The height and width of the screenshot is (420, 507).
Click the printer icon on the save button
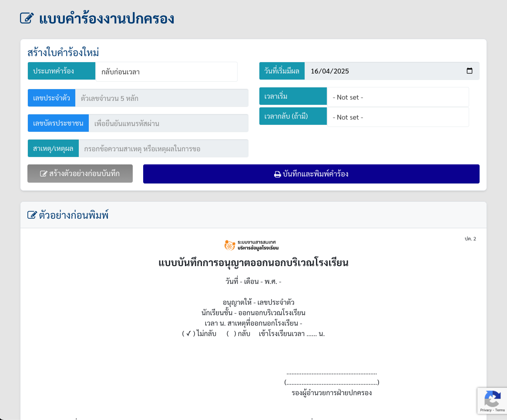point(277,174)
